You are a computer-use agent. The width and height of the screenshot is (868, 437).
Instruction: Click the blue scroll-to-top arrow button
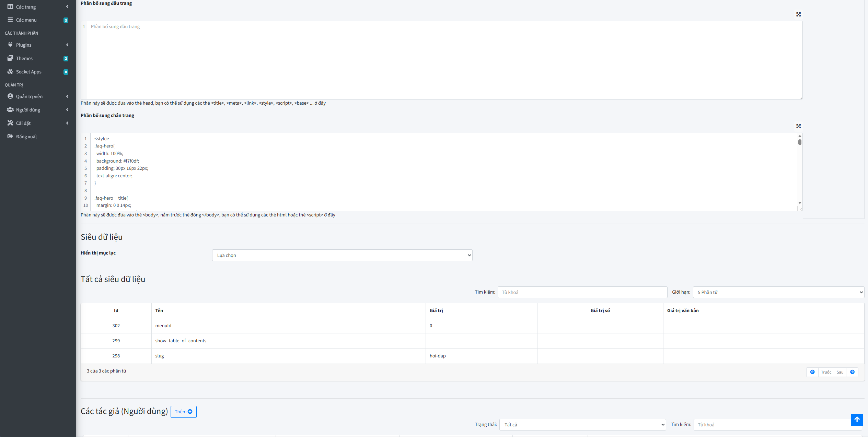coord(857,420)
